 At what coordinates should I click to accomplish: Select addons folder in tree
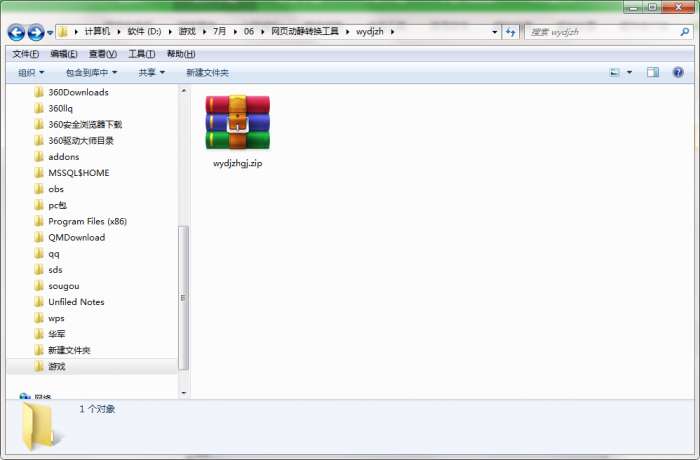pos(63,157)
